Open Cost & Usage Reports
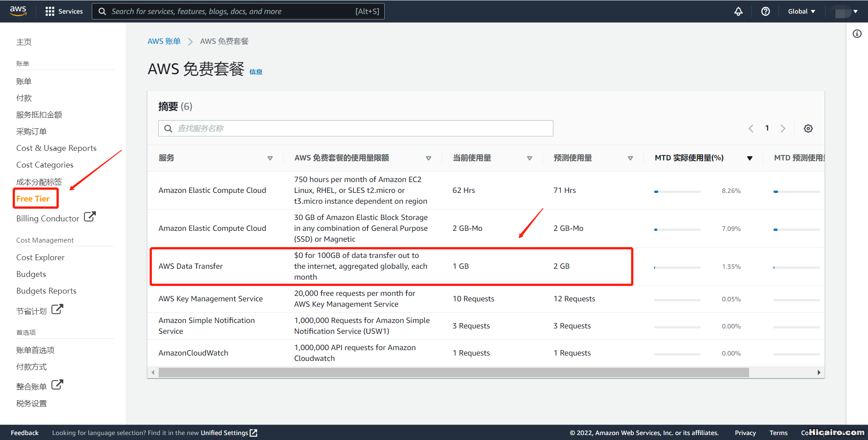 (x=57, y=148)
